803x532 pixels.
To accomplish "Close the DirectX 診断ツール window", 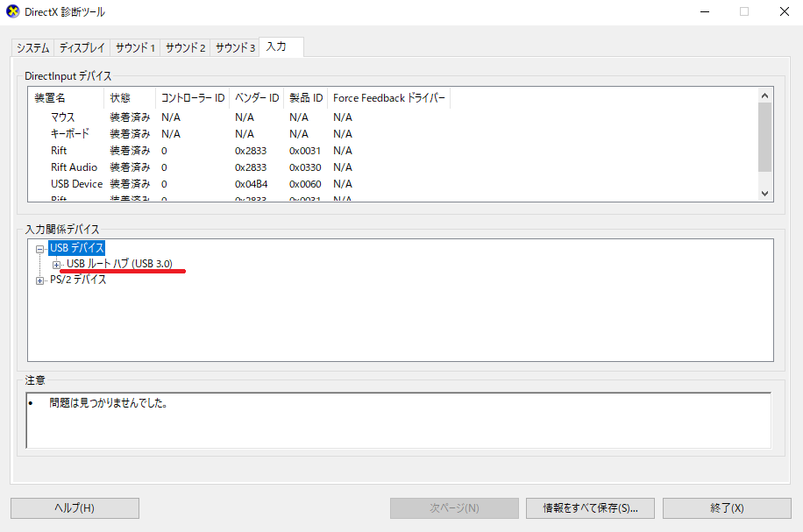I will [784, 11].
